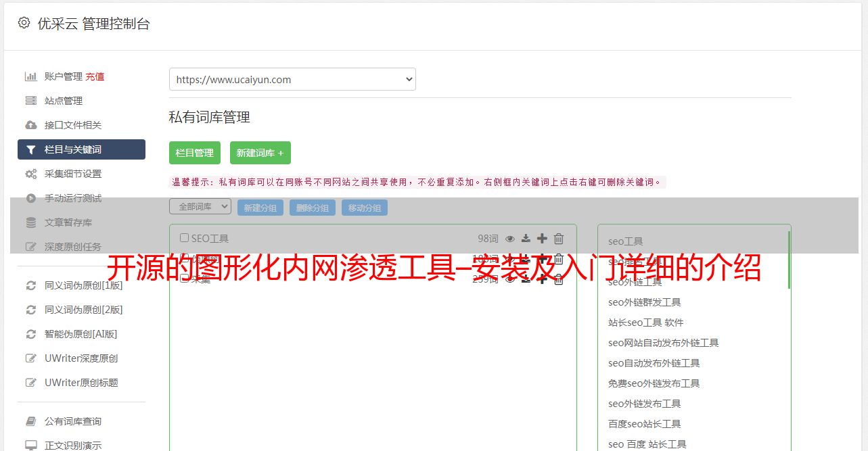Click the monitor icon for 正文识别演示

coord(31,446)
